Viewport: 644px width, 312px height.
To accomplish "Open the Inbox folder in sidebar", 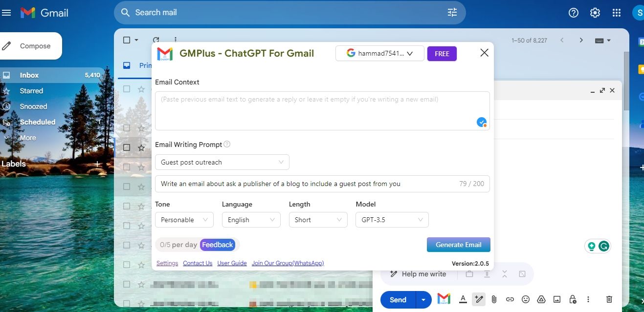I will tap(29, 75).
